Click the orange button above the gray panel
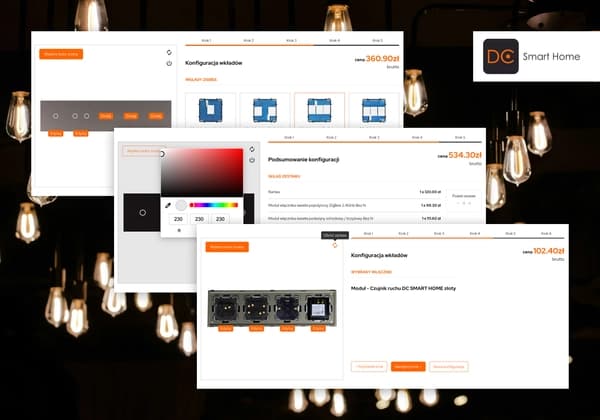The height and width of the screenshot is (420, 600). (x=61, y=54)
